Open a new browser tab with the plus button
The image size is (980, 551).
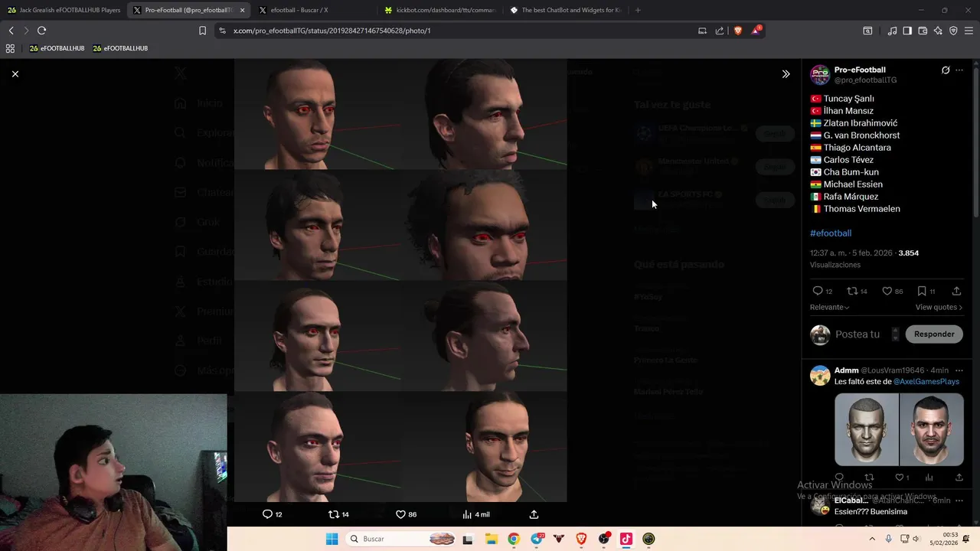coord(638,10)
